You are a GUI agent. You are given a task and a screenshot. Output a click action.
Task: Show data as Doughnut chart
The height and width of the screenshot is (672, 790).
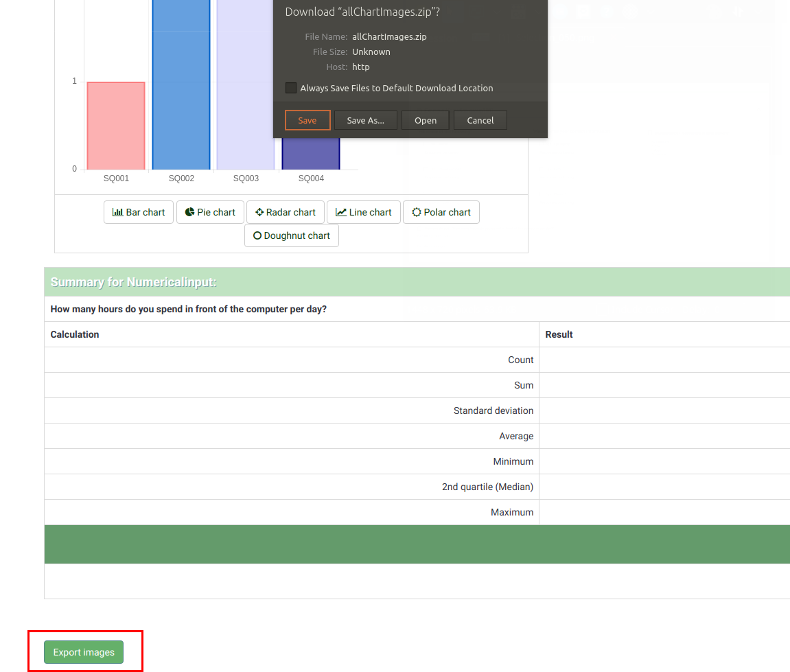pyautogui.click(x=292, y=235)
